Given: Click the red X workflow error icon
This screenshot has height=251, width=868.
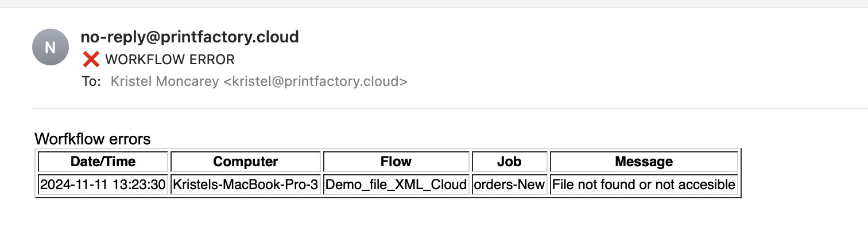Looking at the screenshot, I should pyautogui.click(x=91, y=59).
